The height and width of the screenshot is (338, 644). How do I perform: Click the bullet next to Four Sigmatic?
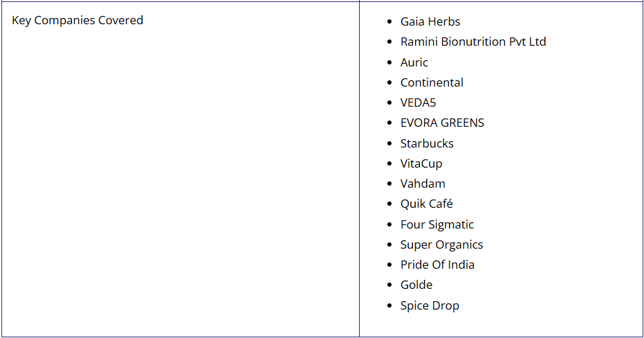click(x=389, y=224)
